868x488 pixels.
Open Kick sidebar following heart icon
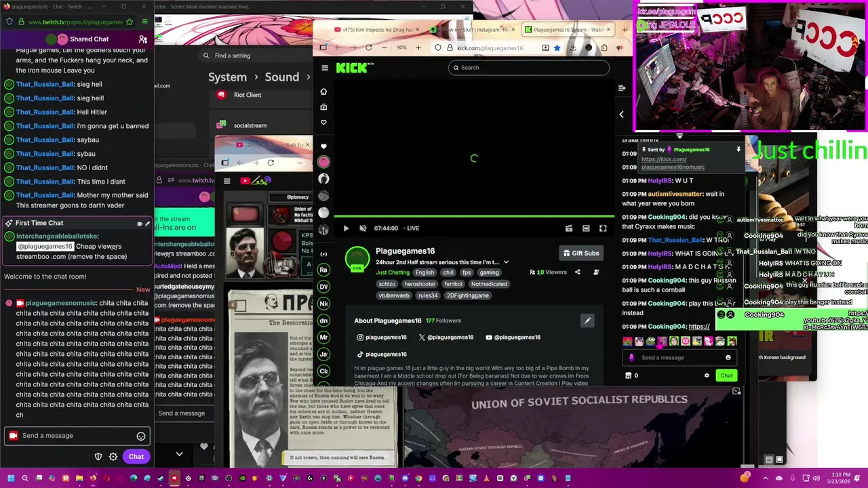click(x=323, y=123)
